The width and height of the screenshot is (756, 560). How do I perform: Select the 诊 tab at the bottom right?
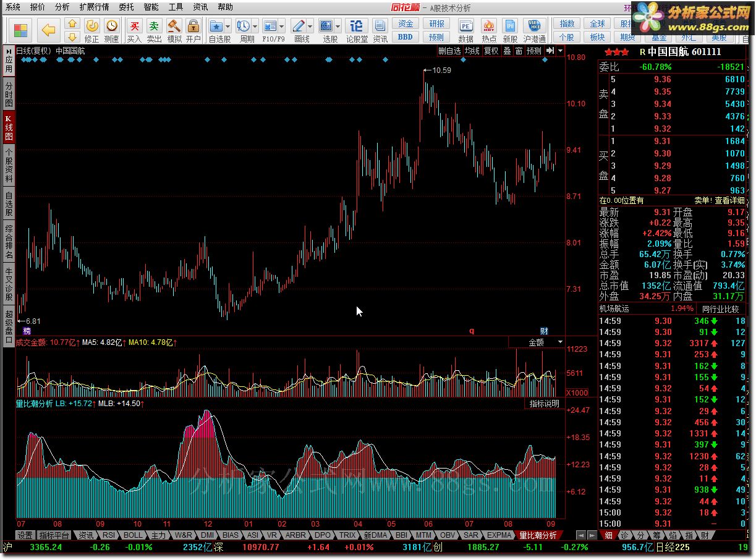[x=624, y=535]
